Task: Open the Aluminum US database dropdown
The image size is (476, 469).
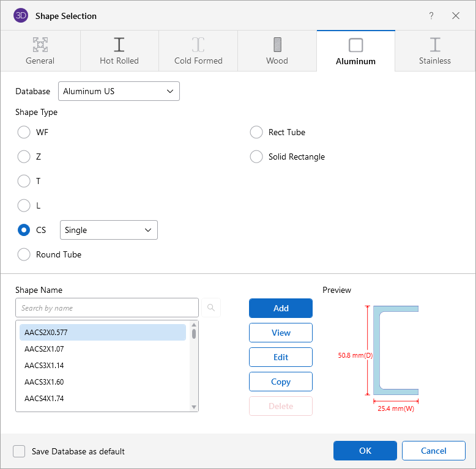Action: point(119,91)
